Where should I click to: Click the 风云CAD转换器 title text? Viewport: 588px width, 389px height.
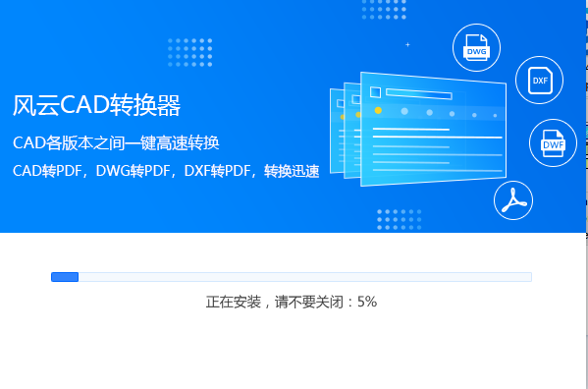97,105
